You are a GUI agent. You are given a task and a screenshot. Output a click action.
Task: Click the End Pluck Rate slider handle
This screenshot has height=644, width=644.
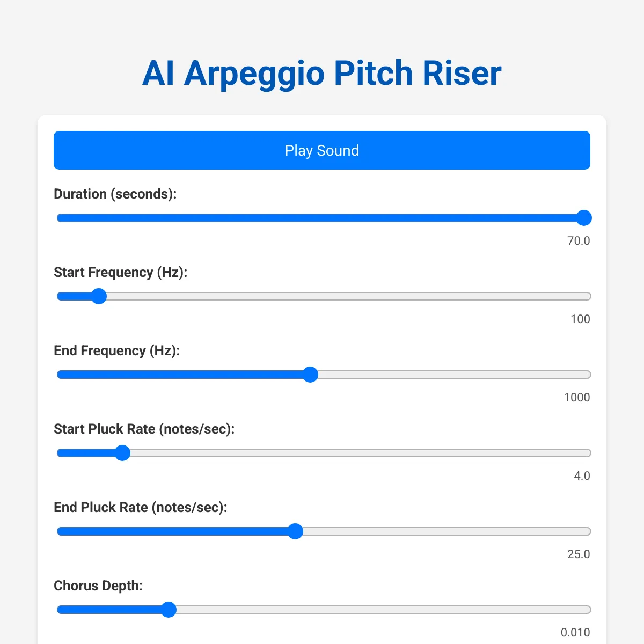295,531
